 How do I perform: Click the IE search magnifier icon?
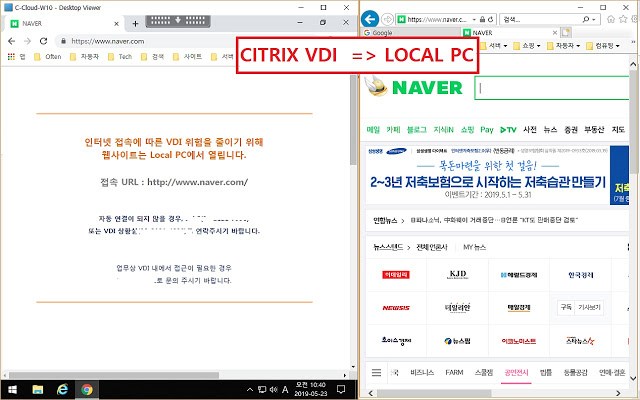586,19
